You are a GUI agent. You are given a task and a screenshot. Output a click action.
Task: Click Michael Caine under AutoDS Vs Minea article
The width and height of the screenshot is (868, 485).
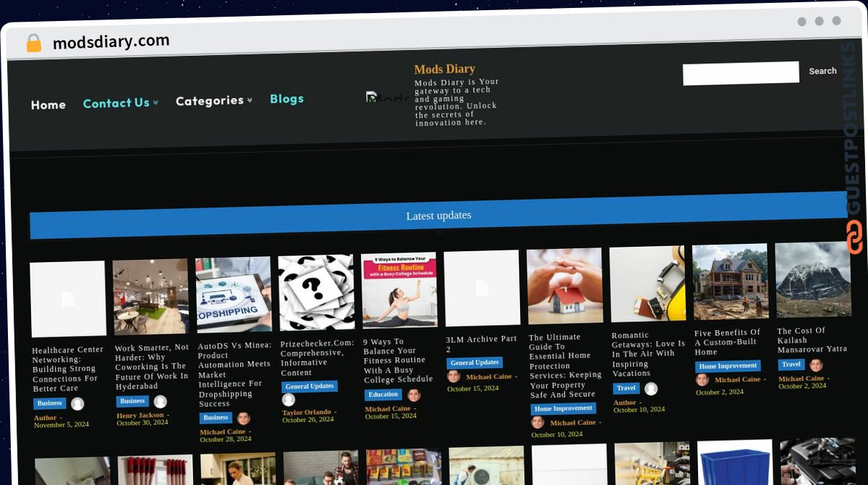[x=223, y=432]
